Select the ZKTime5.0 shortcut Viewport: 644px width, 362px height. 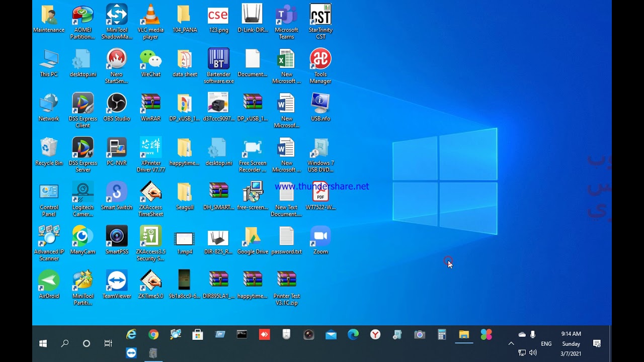click(150, 285)
